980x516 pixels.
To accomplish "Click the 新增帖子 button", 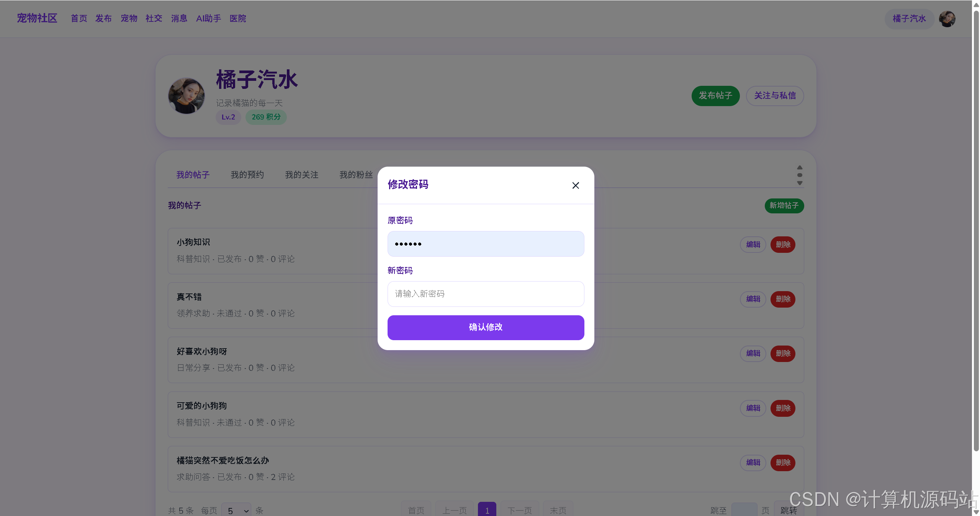I will click(x=784, y=206).
